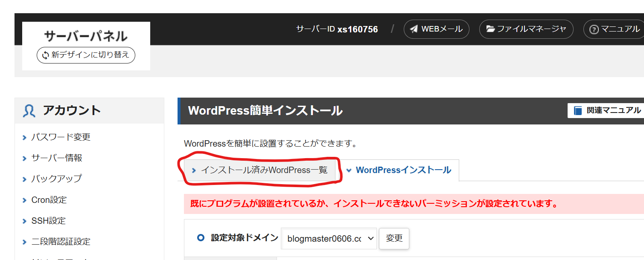Viewport: 644px width, 260px height.
Task: Open 二段階認証設定 in the sidebar
Action: tap(61, 241)
